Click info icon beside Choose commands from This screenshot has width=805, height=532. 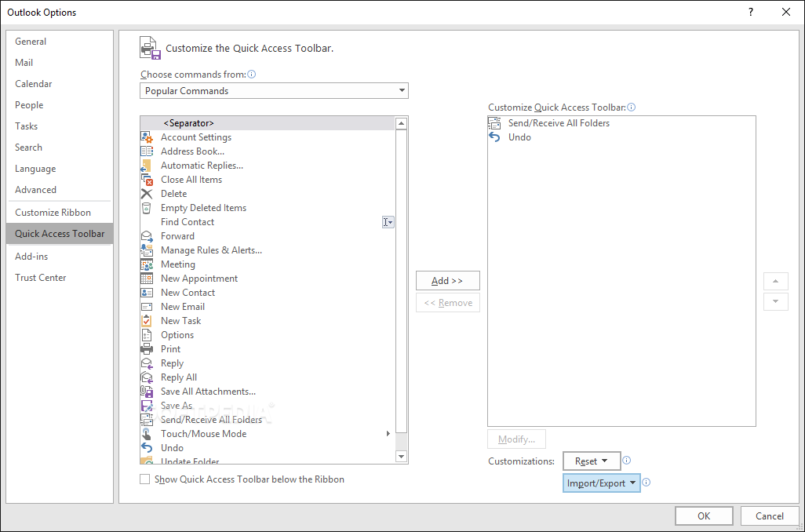252,75
